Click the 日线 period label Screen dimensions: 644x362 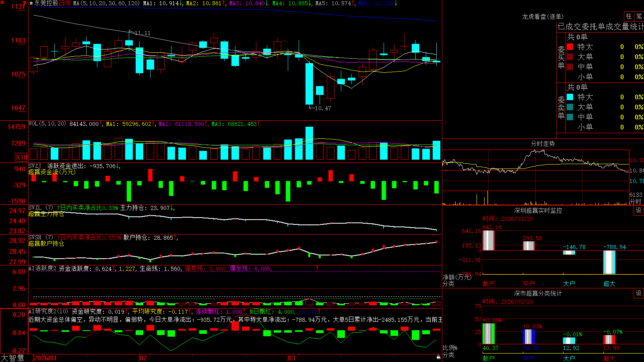tap(65, 3)
